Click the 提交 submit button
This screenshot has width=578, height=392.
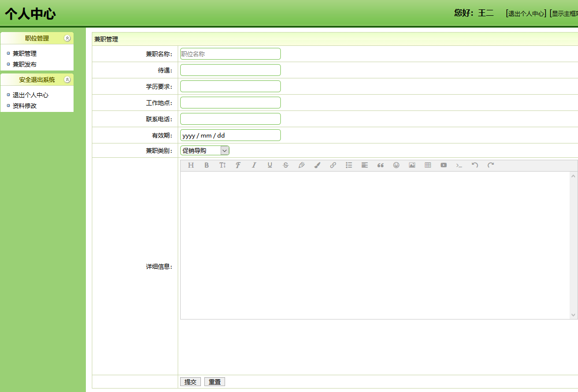pos(191,382)
